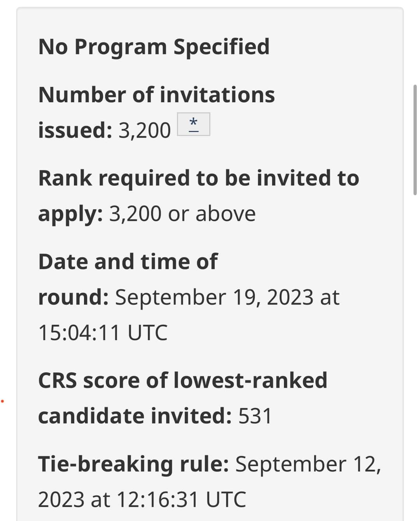Click the vertical scrollbar thumb on right edge
The image size is (420, 521).
pyautogui.click(x=415, y=140)
